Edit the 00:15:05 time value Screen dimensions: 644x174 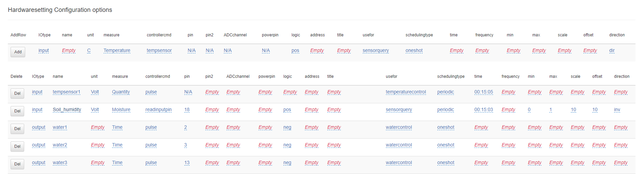pos(483,92)
